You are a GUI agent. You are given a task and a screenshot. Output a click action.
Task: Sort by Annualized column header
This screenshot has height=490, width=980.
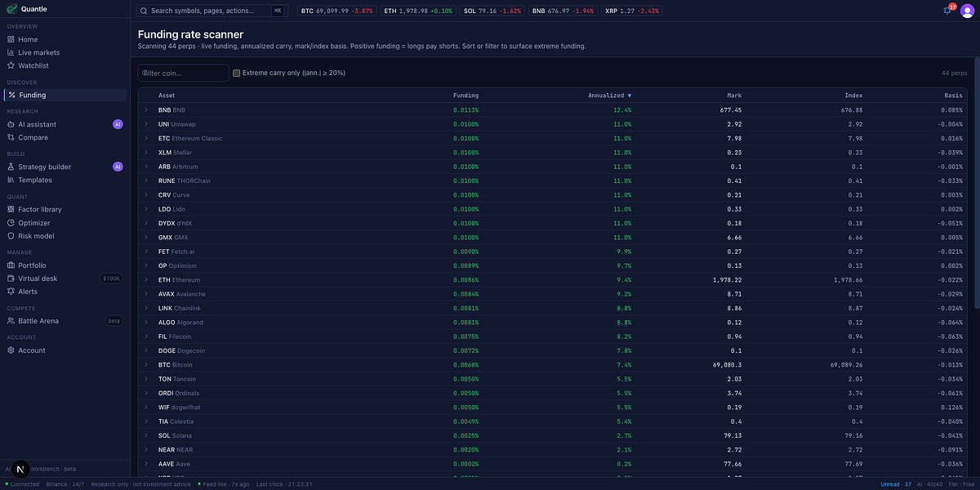click(609, 96)
